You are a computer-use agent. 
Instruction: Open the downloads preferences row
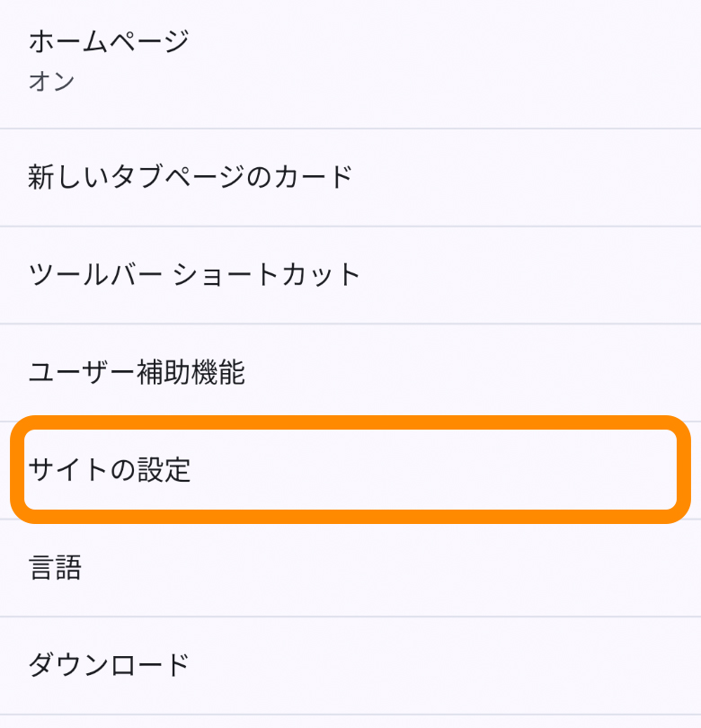coord(350,665)
